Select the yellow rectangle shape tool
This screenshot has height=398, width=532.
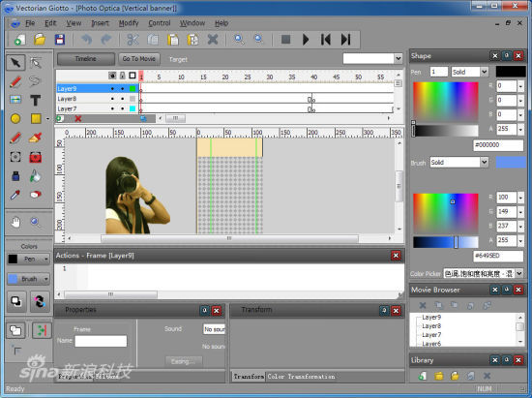pos(36,118)
